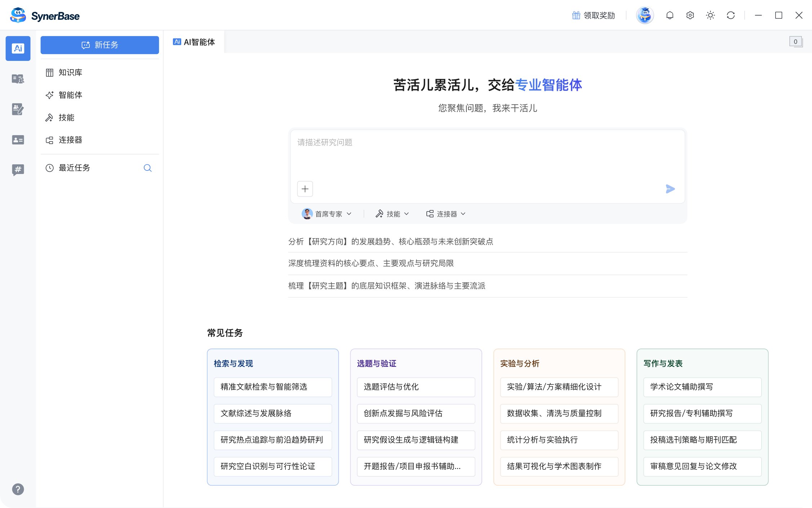812x508 pixels.
Task: Select suggestion 深度梳理资料的核心要点
Action: [x=487, y=264]
